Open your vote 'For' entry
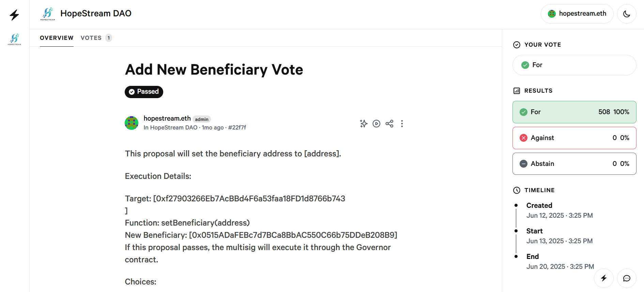 (574, 65)
